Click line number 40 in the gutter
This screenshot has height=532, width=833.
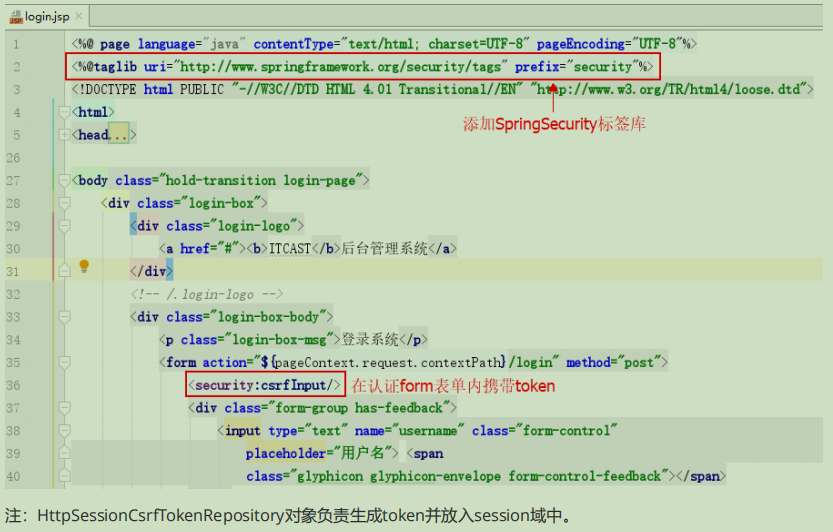tap(13, 476)
